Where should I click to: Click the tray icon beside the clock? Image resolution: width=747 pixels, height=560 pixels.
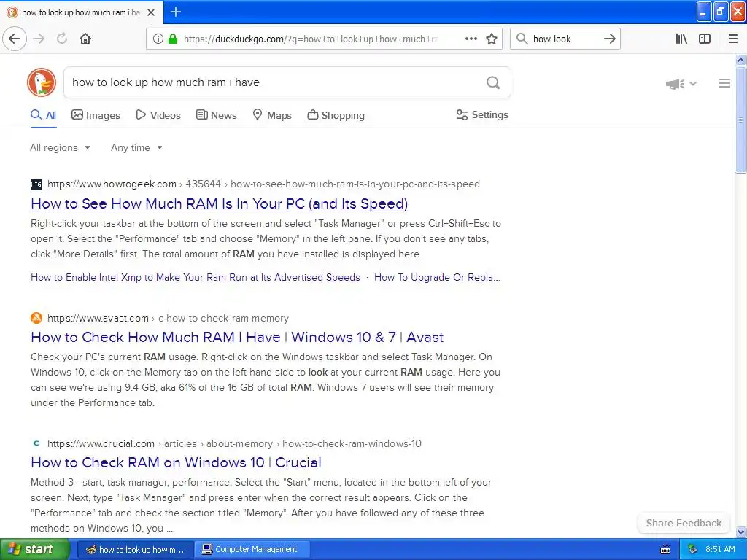tap(692, 549)
